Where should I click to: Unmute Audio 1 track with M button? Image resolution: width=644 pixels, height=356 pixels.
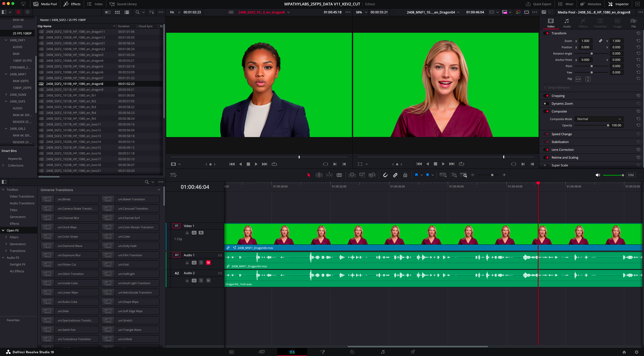(208, 263)
